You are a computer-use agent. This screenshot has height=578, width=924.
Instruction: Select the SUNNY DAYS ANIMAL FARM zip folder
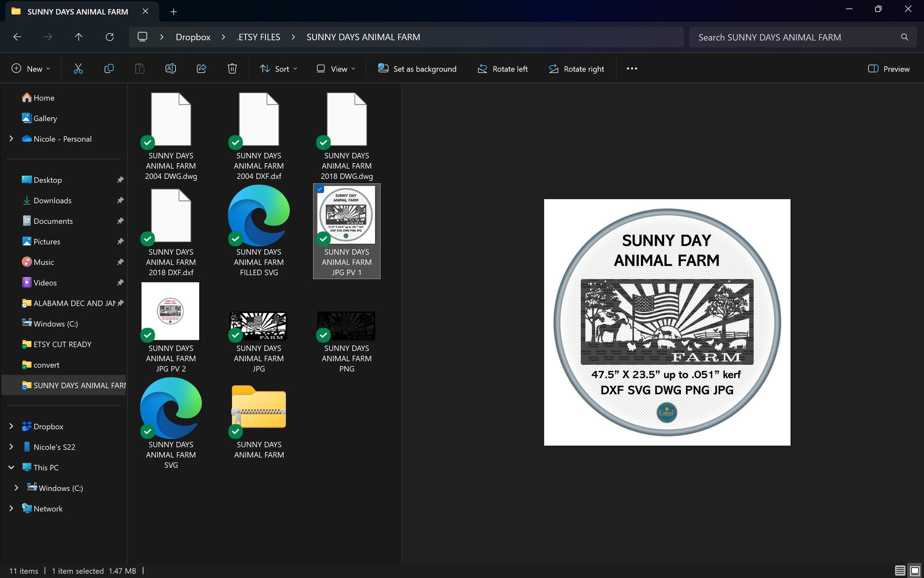pos(259,420)
